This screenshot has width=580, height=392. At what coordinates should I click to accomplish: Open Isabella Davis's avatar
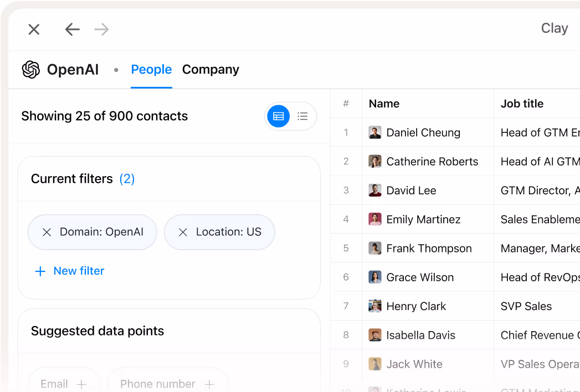[374, 335]
